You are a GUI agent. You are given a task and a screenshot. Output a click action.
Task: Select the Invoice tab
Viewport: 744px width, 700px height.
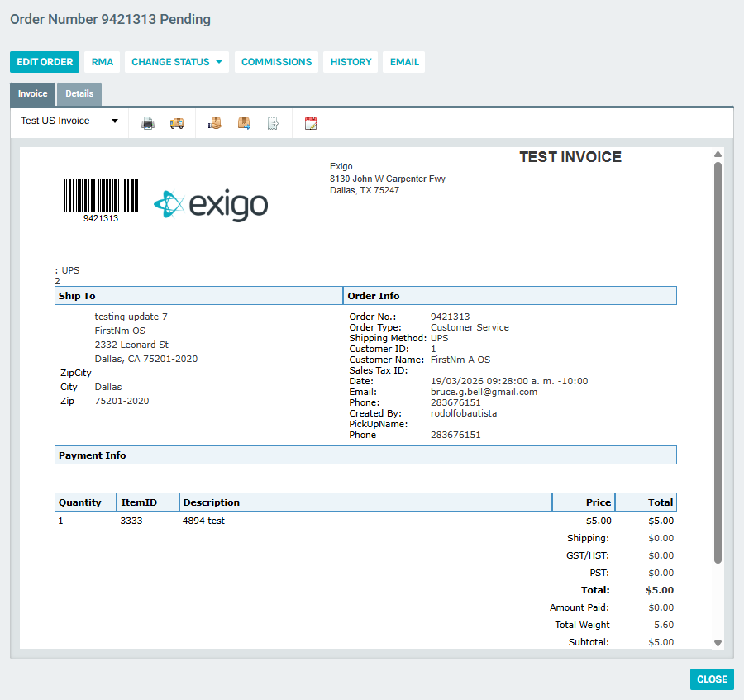(x=32, y=93)
